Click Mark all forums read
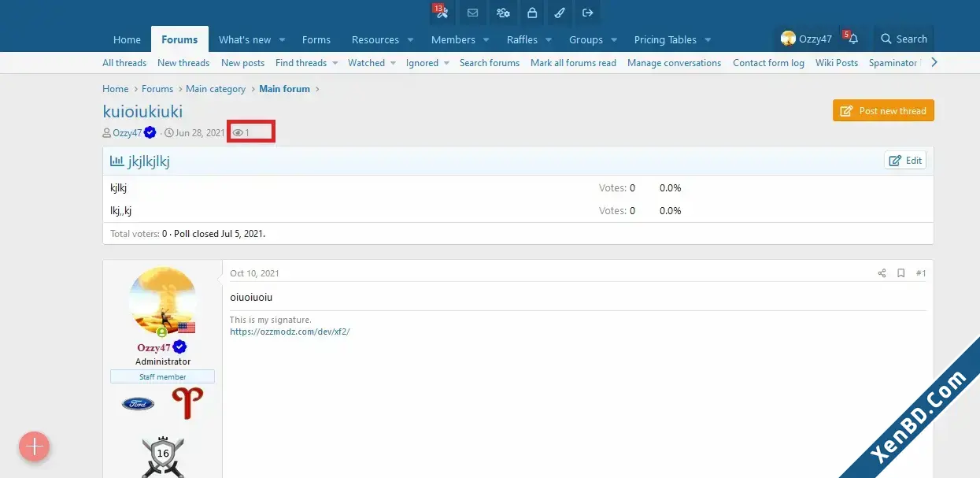The image size is (980, 478). [573, 63]
